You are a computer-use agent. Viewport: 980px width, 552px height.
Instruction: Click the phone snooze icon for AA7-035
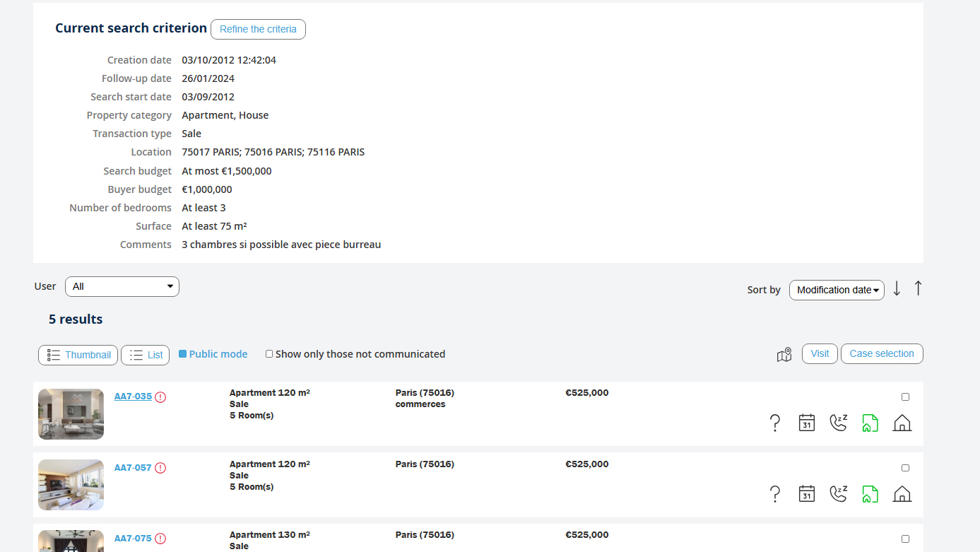[x=838, y=423]
